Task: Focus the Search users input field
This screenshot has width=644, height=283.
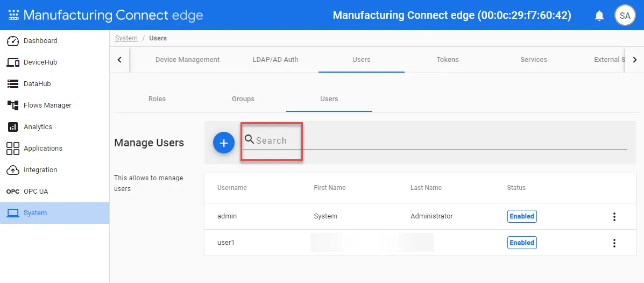Action: click(435, 141)
